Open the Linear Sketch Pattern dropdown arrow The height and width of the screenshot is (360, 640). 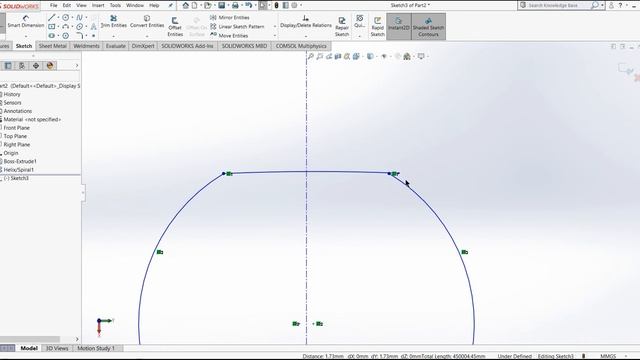[274, 27]
